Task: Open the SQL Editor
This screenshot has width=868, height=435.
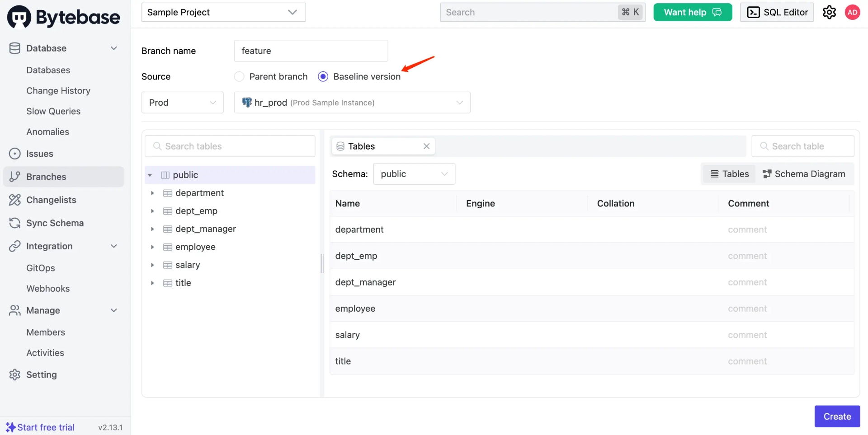Action: pos(777,12)
